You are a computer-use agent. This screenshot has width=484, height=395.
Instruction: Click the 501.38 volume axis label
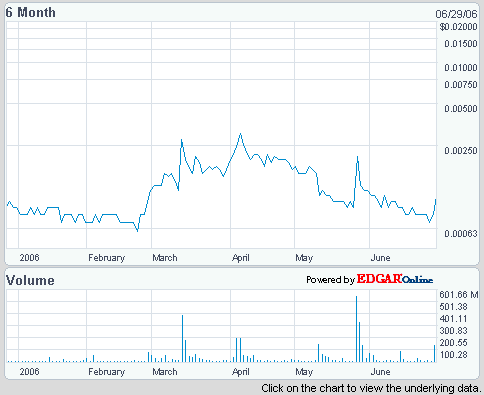[453, 307]
